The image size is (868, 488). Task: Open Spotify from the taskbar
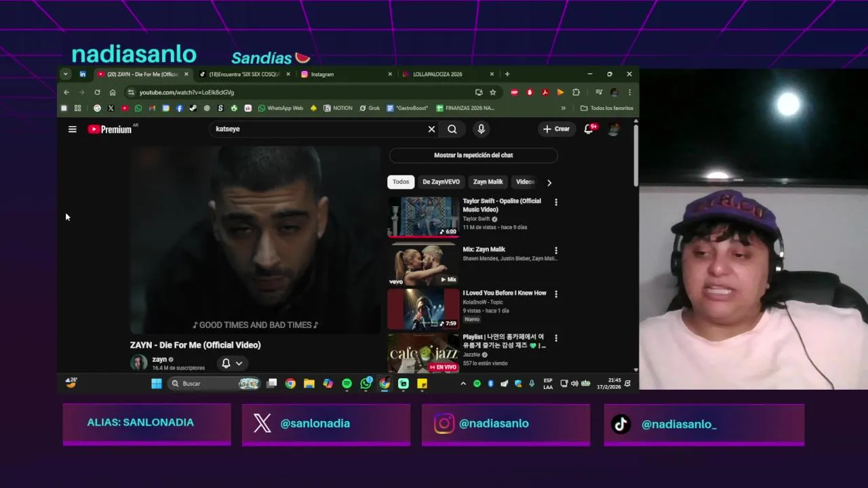347,384
